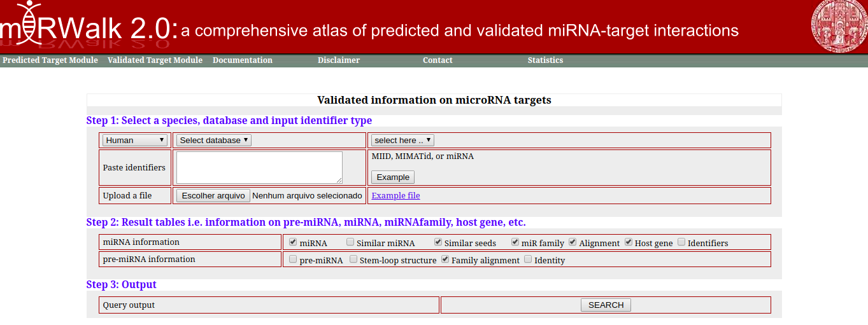Uncheck the miRNA checkbox
The width and height of the screenshot is (868, 325).
(x=293, y=242)
